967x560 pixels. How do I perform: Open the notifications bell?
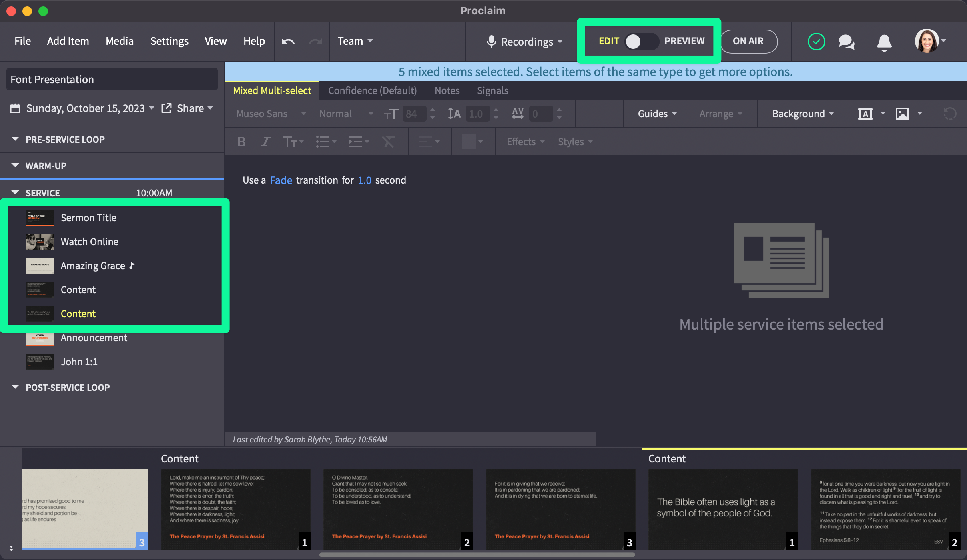[x=884, y=42]
